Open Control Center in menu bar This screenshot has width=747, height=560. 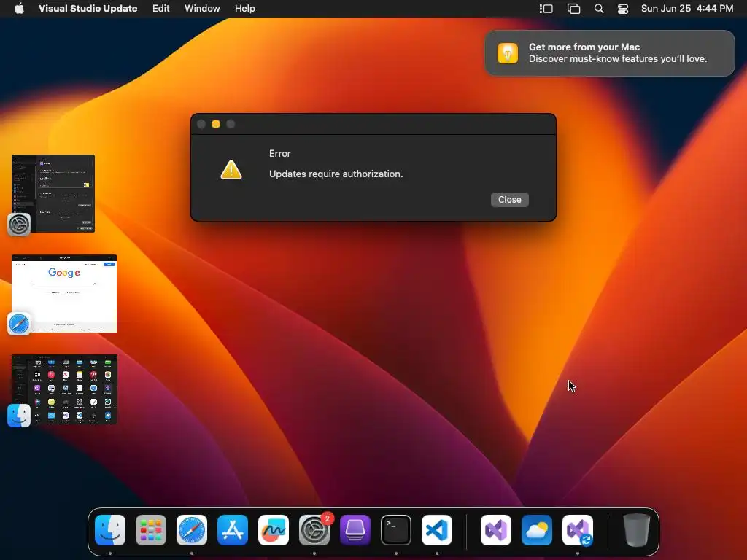[x=623, y=9]
